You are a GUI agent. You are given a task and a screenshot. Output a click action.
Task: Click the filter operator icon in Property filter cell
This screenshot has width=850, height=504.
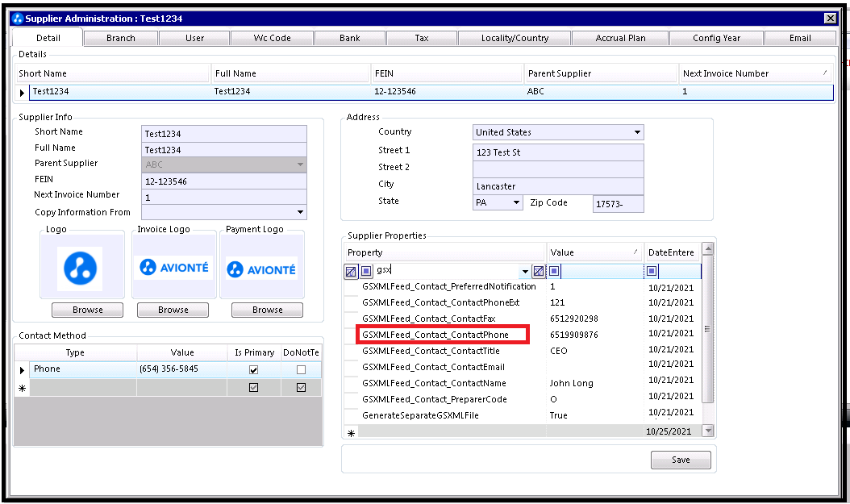[x=366, y=271]
